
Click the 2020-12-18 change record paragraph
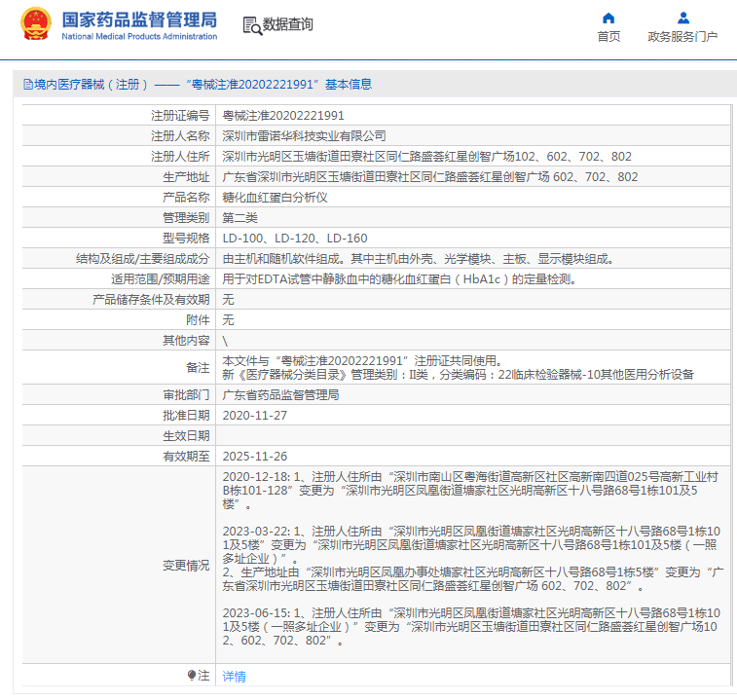(x=470, y=491)
